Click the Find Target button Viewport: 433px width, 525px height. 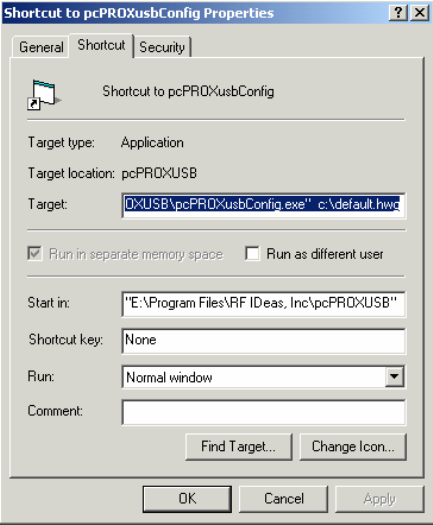(x=238, y=447)
